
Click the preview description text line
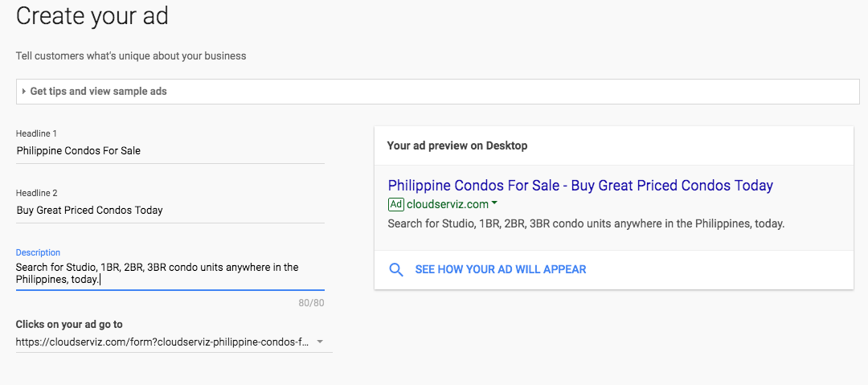click(586, 224)
